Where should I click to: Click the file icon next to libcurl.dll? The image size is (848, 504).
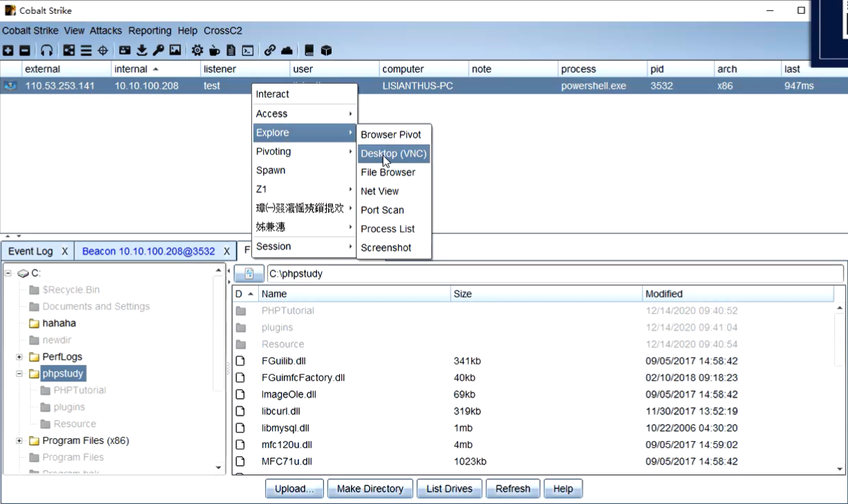(241, 411)
